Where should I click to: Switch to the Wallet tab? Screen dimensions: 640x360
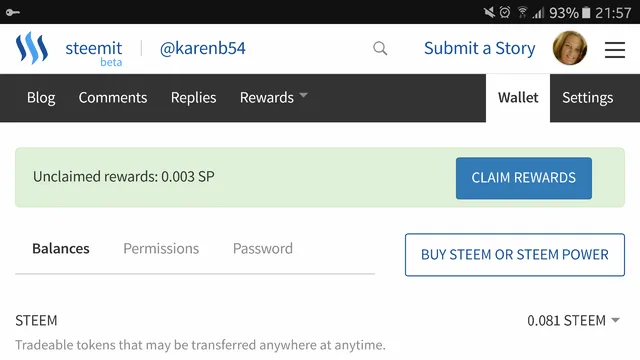pos(518,98)
